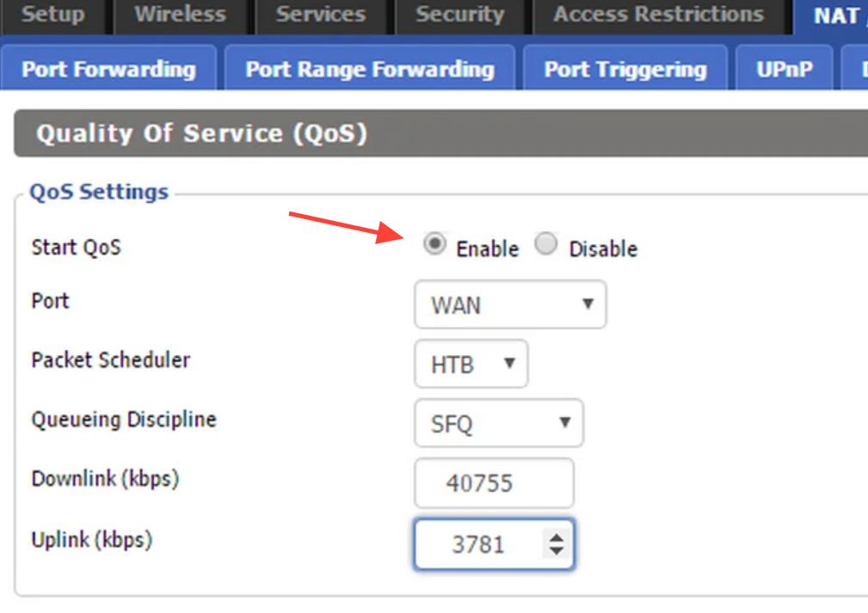Click the Uplink kbps input field
The width and height of the screenshot is (868, 613).
point(495,544)
